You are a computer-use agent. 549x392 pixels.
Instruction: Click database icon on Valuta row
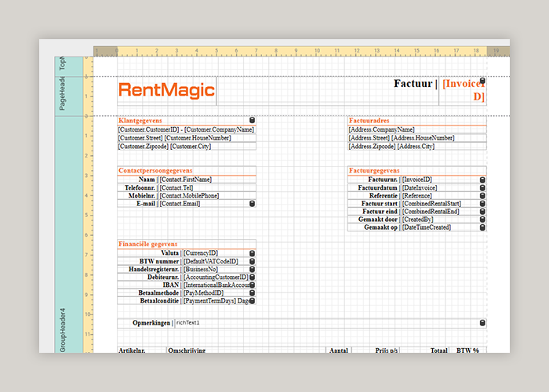[x=252, y=253]
